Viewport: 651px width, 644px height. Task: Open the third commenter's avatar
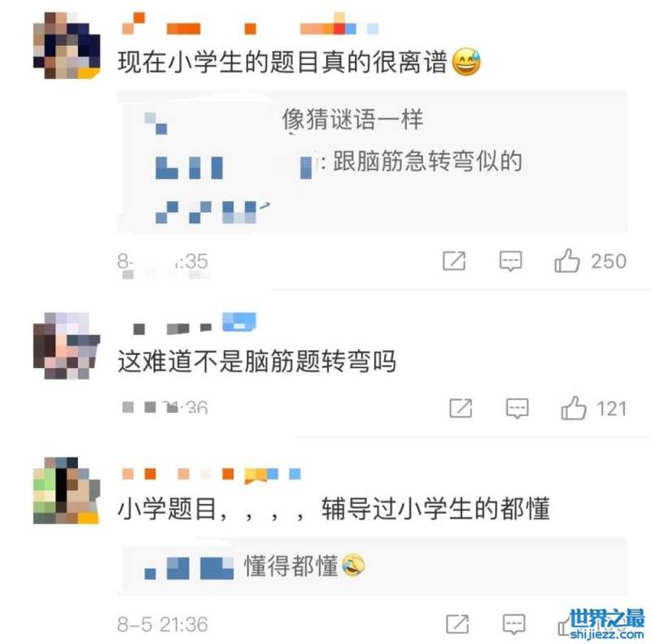[x=67, y=490]
